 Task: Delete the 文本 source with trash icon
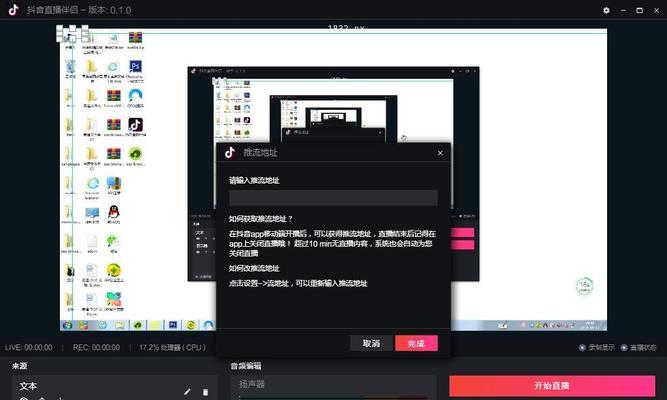tap(205, 392)
